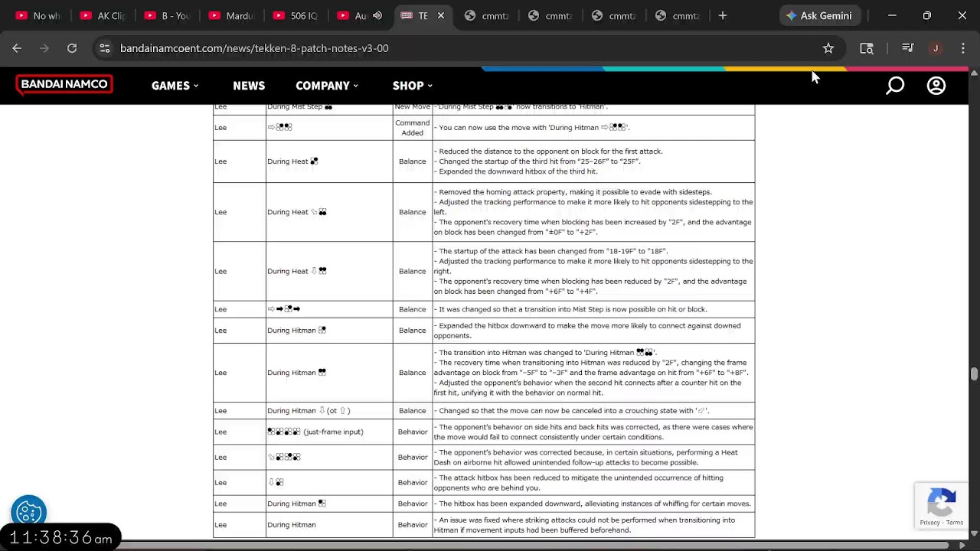
Task: Click 'Command Added' cell text
Action: 412,128
